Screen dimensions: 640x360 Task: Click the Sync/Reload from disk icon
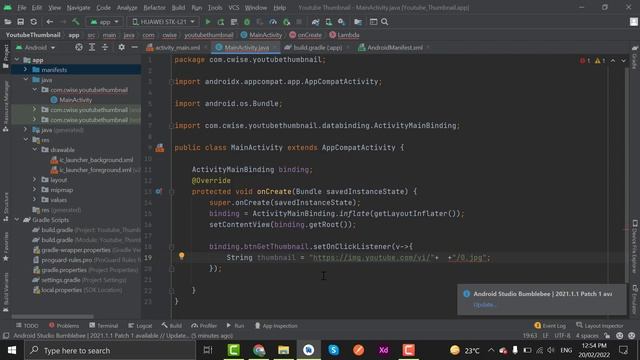click(x=33, y=22)
